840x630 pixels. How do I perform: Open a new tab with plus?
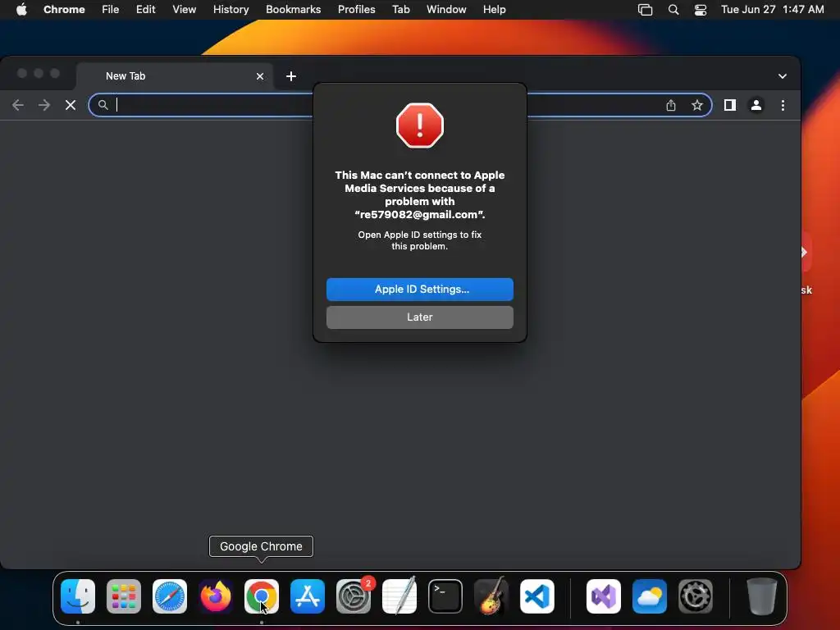291,76
